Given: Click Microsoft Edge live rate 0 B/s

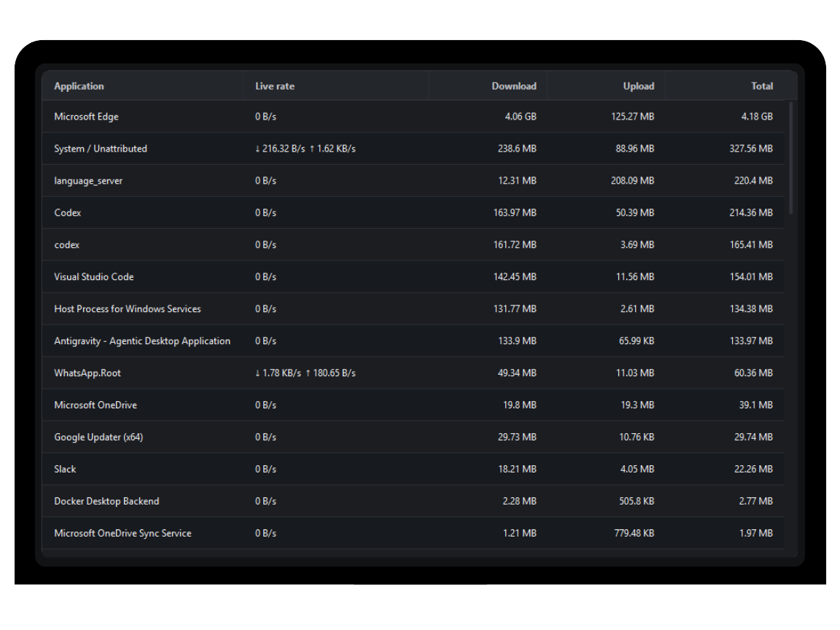Looking at the screenshot, I should click(265, 117).
